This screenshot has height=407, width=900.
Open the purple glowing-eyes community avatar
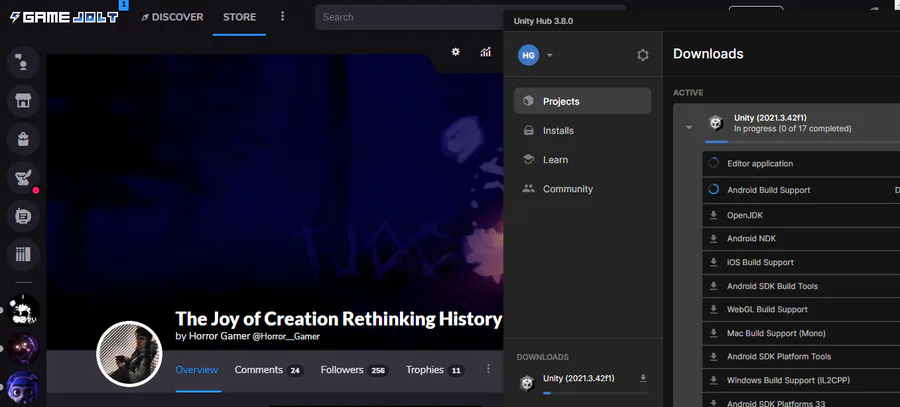23,348
